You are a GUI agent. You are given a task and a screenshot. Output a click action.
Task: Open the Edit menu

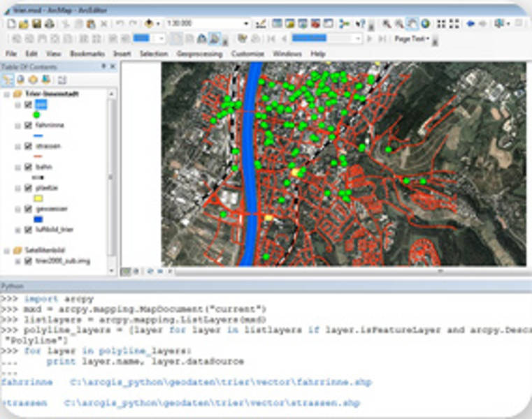point(31,54)
